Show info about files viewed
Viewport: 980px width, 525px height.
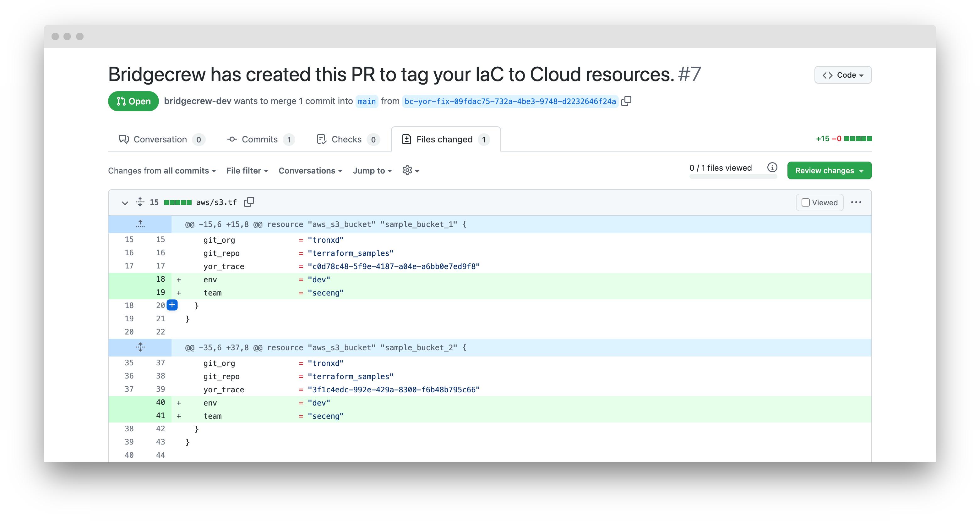tap(772, 168)
